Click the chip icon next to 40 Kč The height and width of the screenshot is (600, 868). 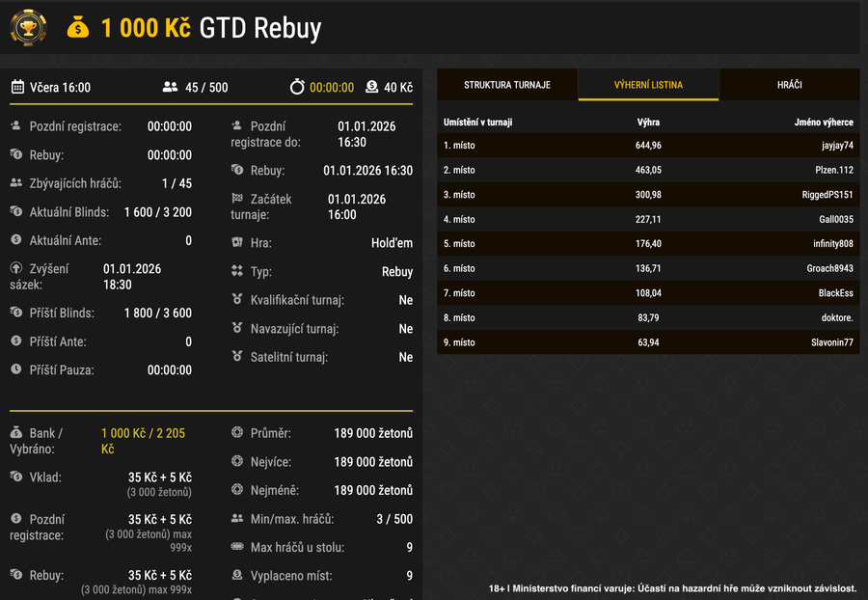[371, 86]
